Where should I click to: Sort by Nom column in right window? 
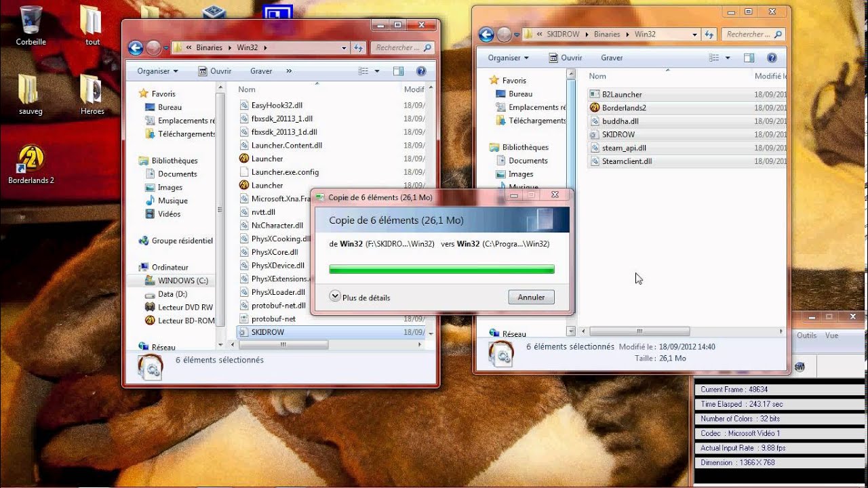[597, 76]
